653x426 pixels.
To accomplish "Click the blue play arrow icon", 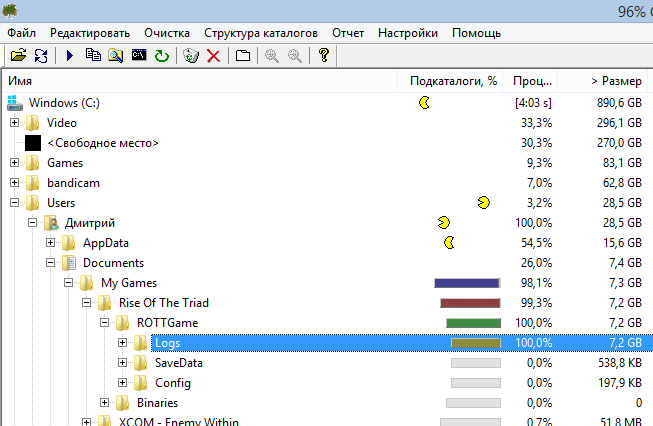I will coord(70,55).
